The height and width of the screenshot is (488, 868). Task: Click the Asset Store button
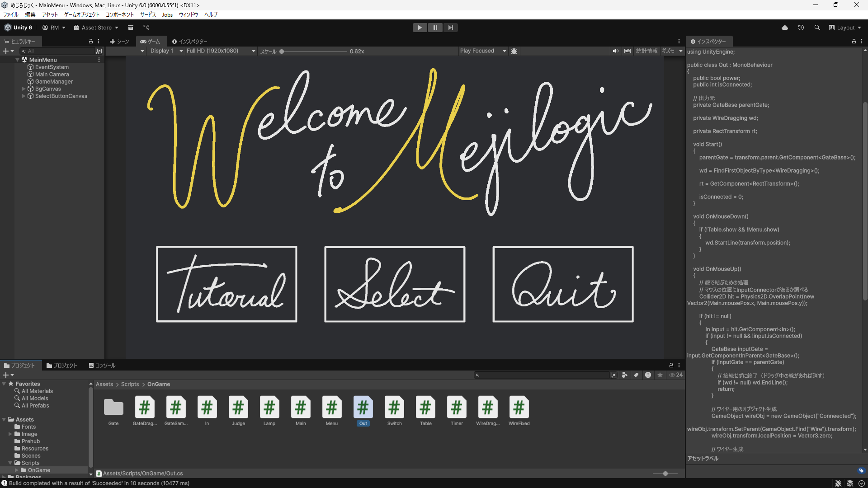coord(96,28)
